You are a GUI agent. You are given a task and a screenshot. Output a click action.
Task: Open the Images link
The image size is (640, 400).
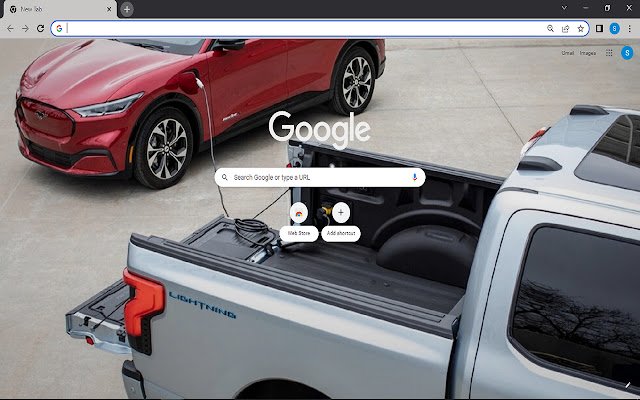(588, 53)
